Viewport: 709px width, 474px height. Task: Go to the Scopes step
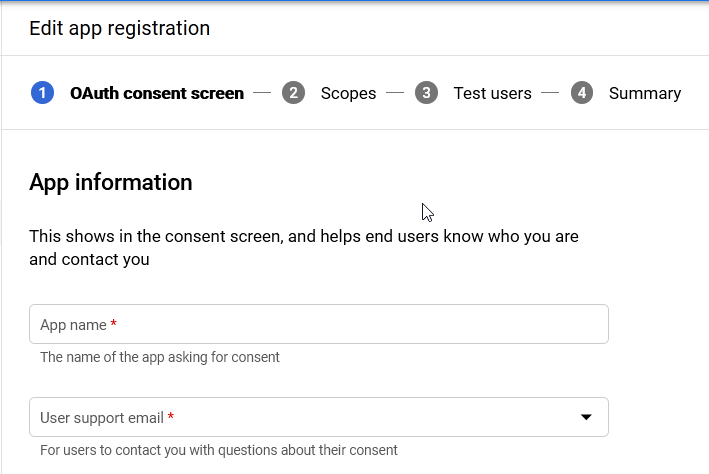point(348,93)
